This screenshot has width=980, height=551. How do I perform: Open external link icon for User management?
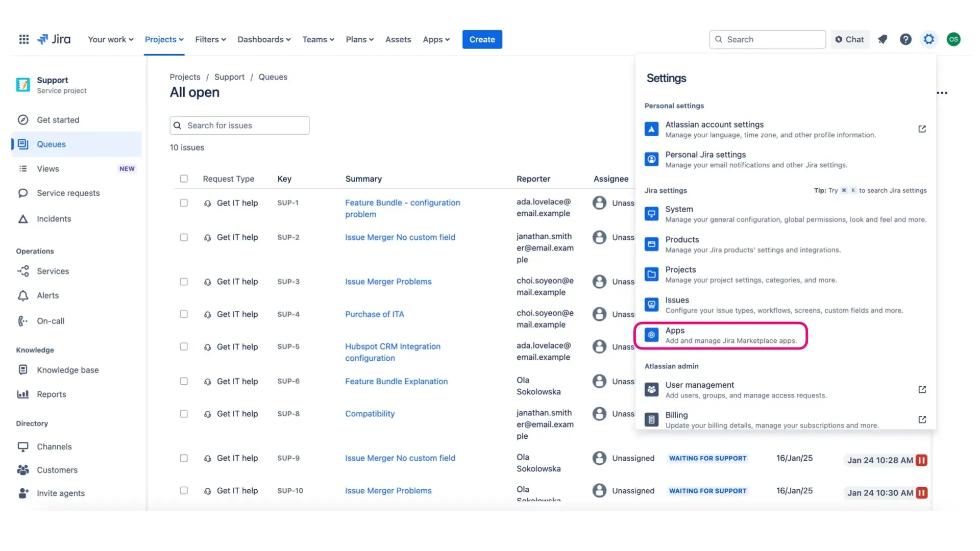tap(922, 390)
